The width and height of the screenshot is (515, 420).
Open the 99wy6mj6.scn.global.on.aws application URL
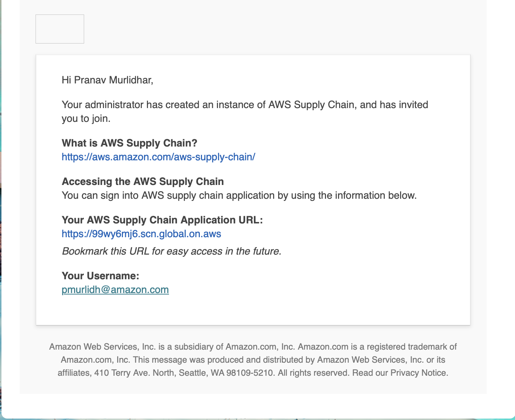pos(141,234)
